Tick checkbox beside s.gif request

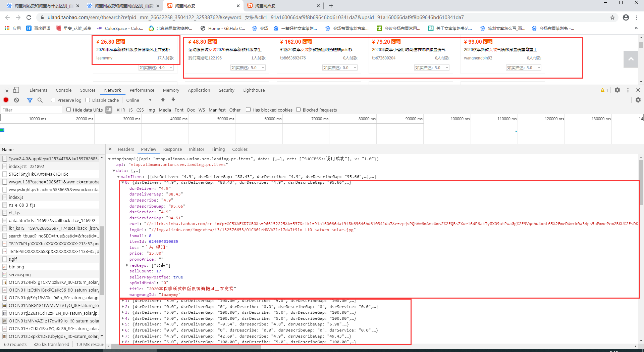pos(5,259)
